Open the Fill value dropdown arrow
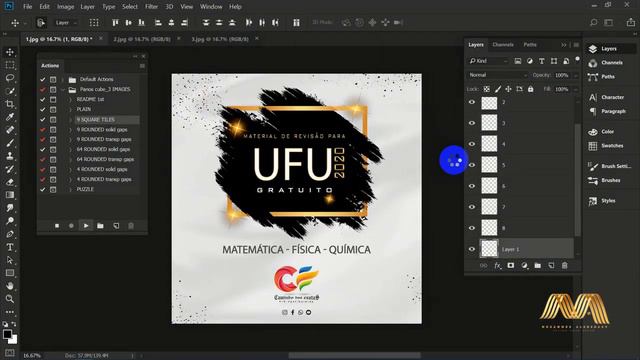The width and height of the screenshot is (640, 360). [x=576, y=89]
